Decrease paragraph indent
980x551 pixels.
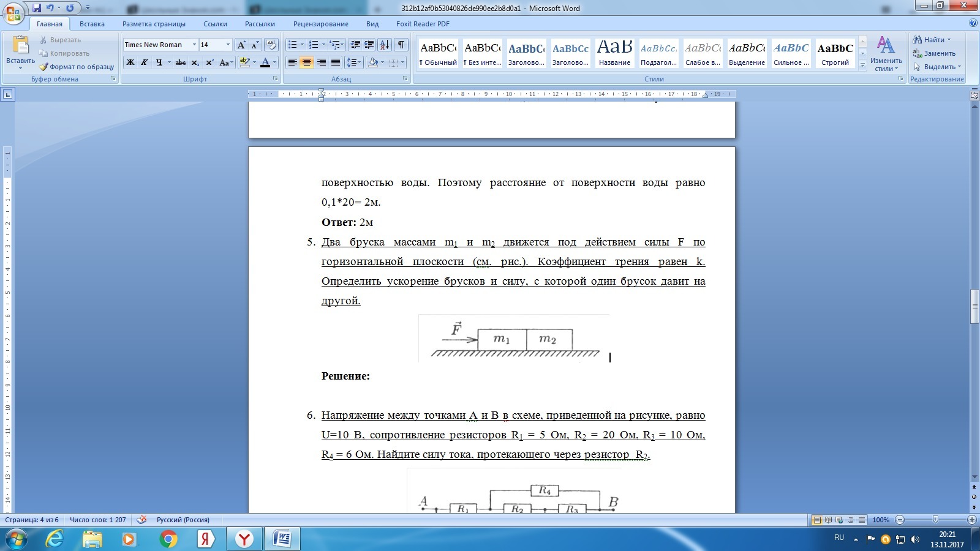point(355,45)
